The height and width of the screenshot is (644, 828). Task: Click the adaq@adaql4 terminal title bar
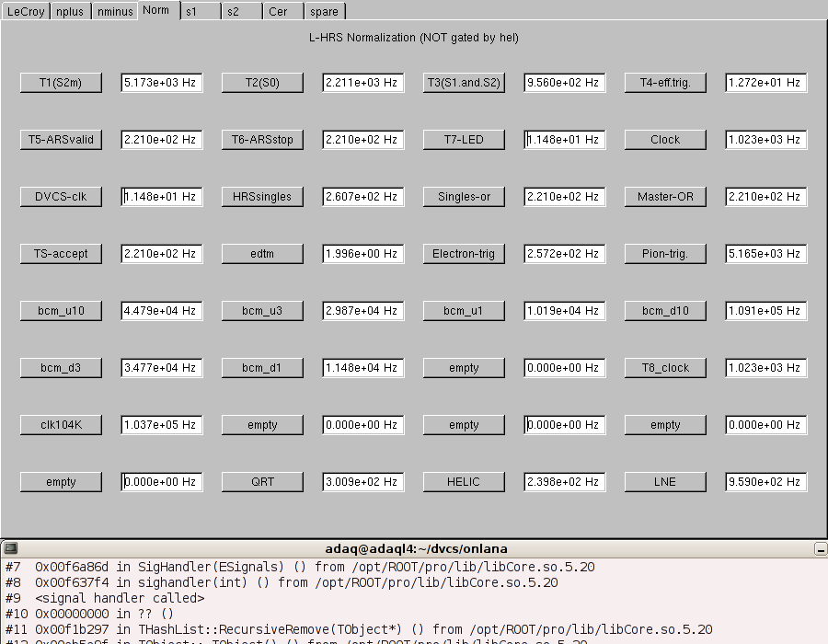click(416, 548)
